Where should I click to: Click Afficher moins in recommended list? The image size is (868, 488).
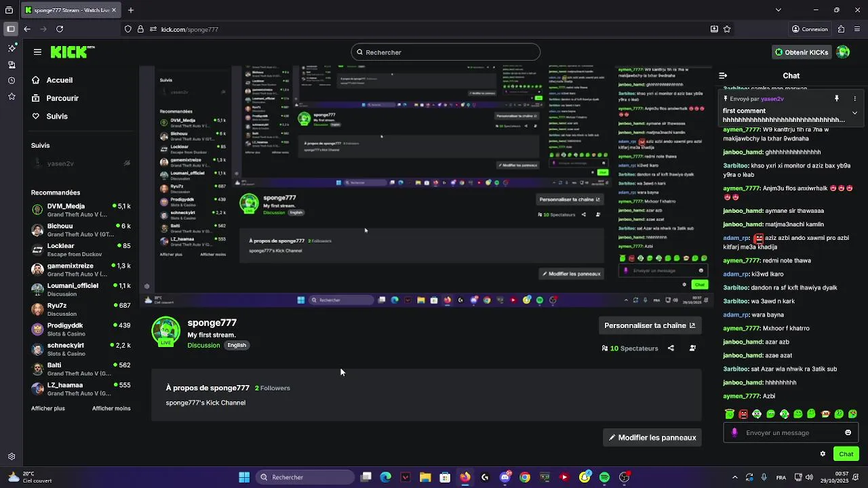tap(111, 409)
